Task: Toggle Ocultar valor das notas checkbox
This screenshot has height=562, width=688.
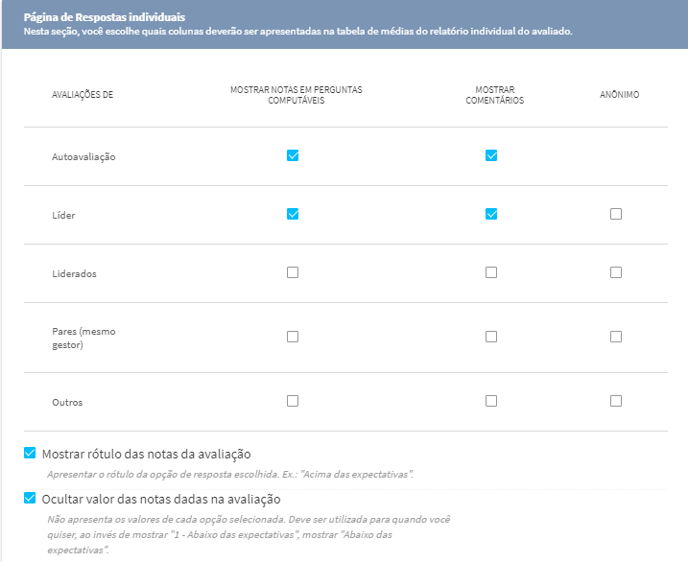Action: pos(30,498)
